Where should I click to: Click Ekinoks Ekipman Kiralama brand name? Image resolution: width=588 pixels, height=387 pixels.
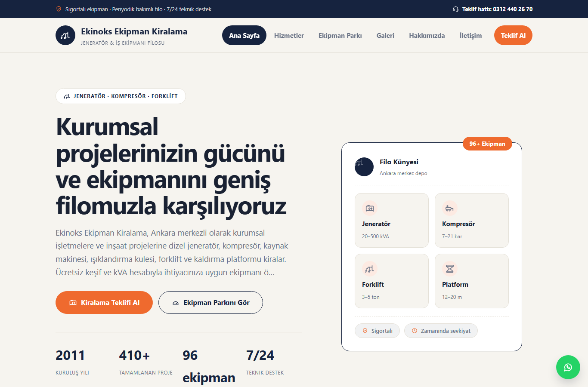click(134, 31)
